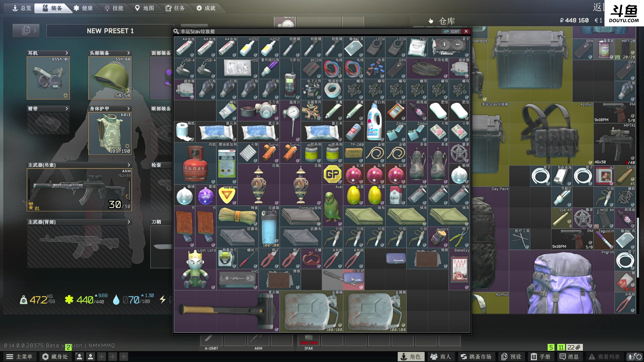Viewport: 644px width, 362px height.
Task: Select the TP-200 TNT brick item
Action: pyautogui.click(x=354, y=153)
